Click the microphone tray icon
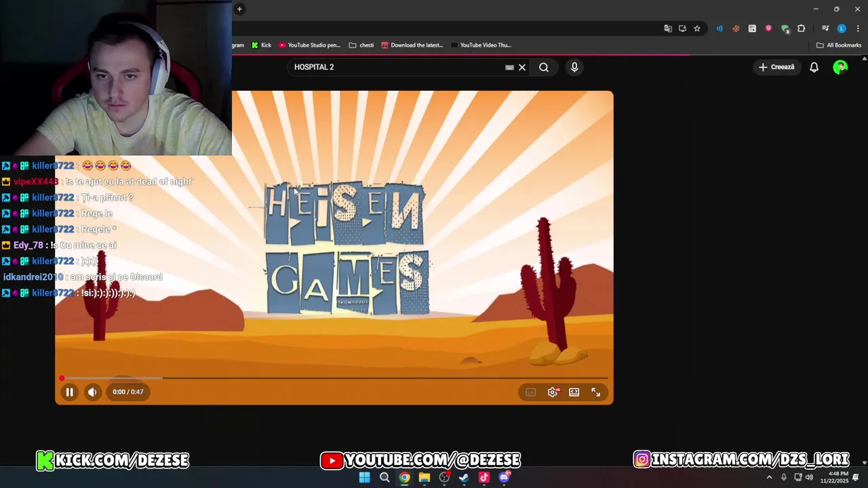 (784, 478)
